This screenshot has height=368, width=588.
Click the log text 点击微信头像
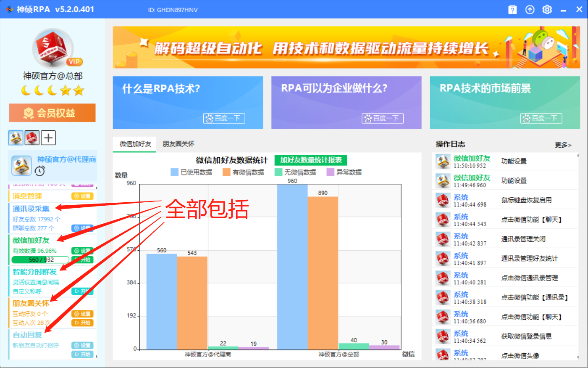tap(520, 356)
